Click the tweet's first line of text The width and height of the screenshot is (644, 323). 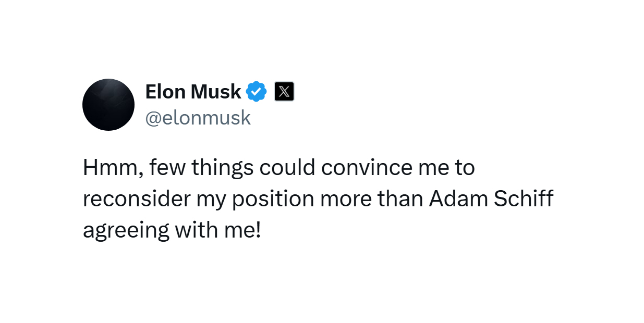(279, 168)
